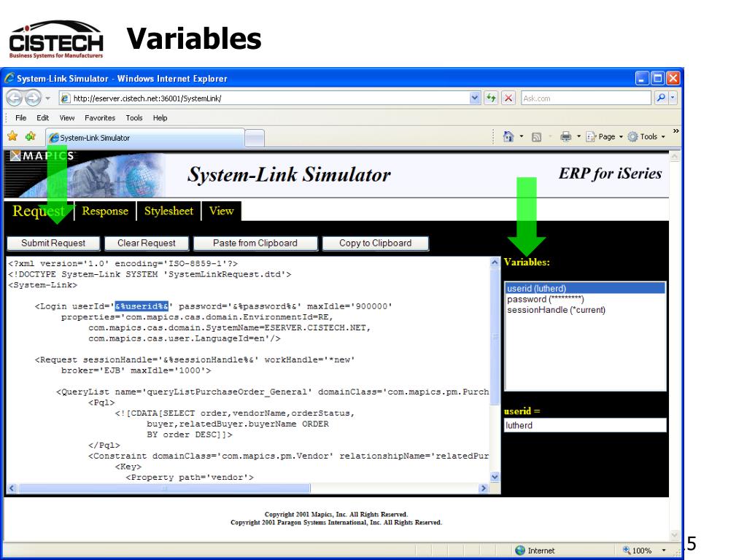747x560 pixels.
Task: Click the Ask.com search box
Action: [586, 98]
